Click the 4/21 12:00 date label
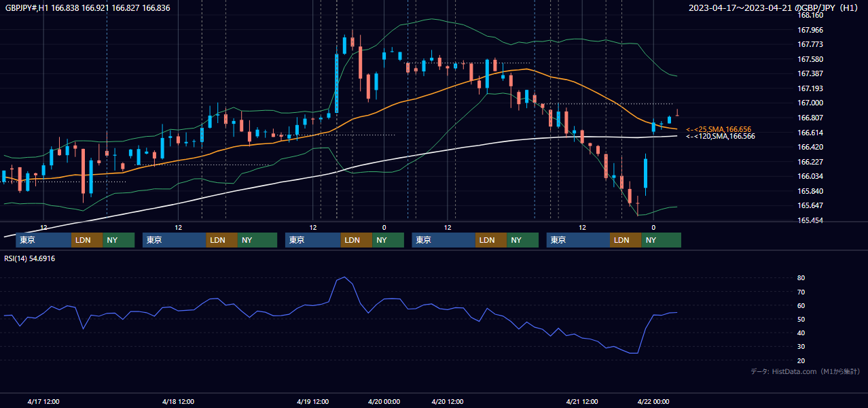The width and height of the screenshot is (868, 408). [582, 401]
